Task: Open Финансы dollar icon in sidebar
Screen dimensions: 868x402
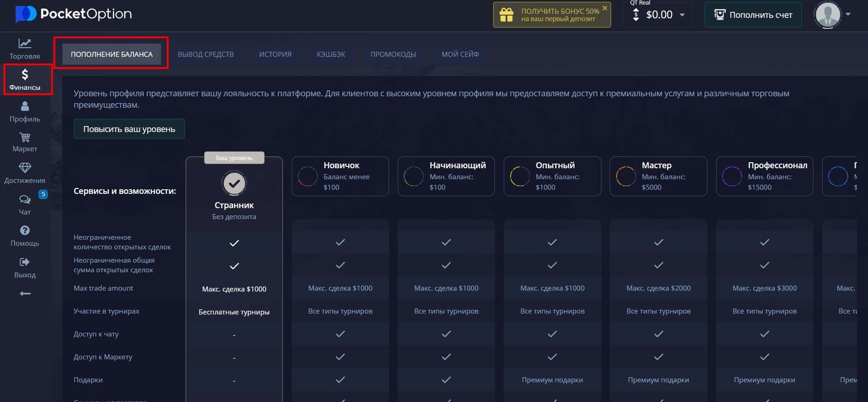Action: pos(25,74)
